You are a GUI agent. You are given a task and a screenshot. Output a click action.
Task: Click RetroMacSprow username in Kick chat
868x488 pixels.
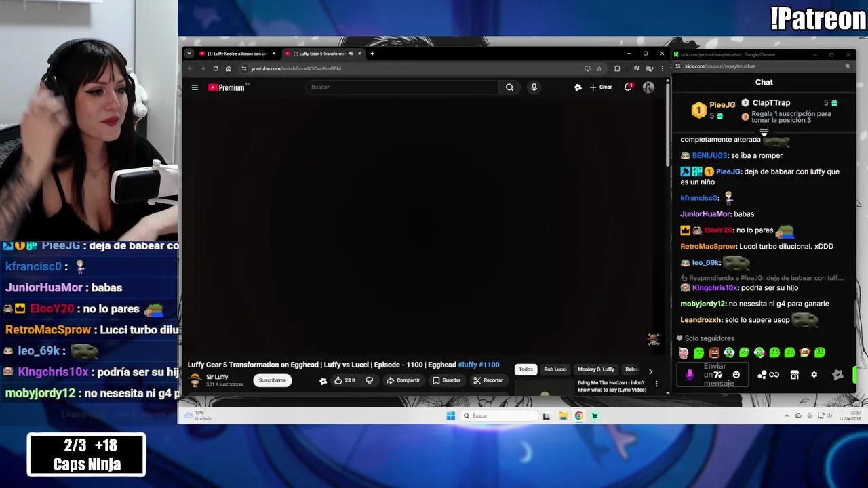708,246
